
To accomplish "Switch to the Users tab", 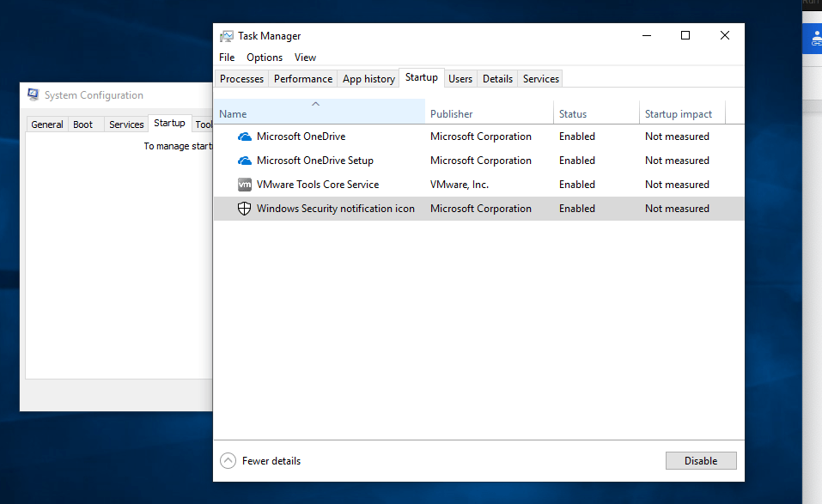I will click(460, 79).
